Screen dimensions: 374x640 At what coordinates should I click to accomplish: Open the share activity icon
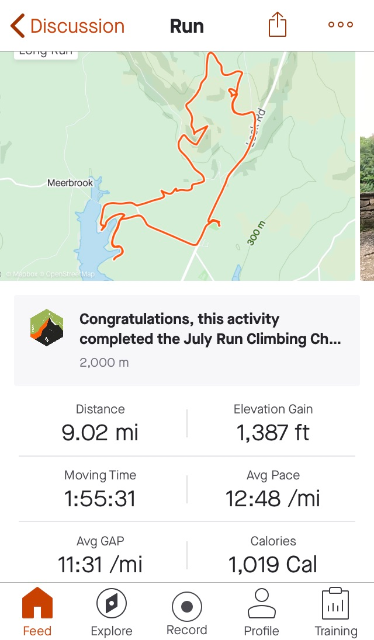coord(277,25)
